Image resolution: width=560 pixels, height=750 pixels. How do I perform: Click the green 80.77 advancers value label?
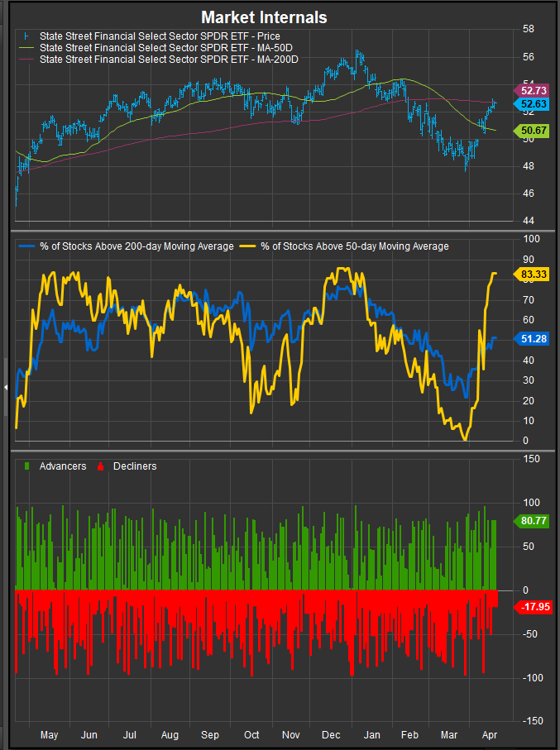coord(532,521)
